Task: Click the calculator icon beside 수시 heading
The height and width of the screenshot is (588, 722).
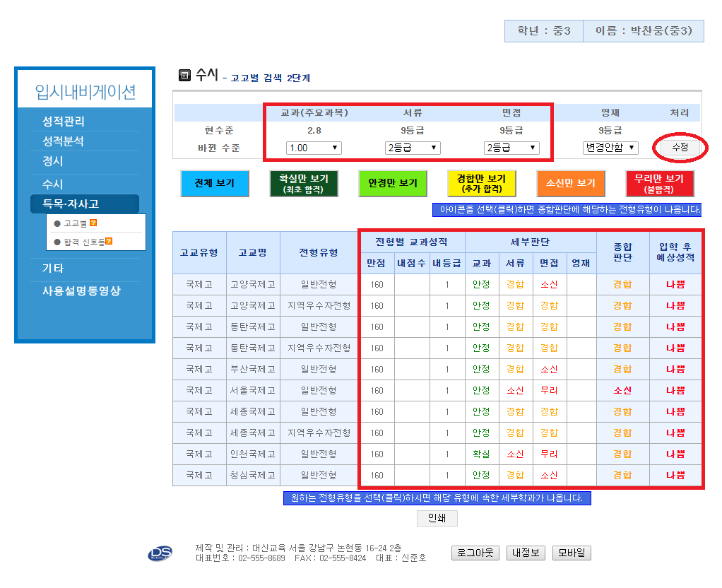Action: (184, 75)
